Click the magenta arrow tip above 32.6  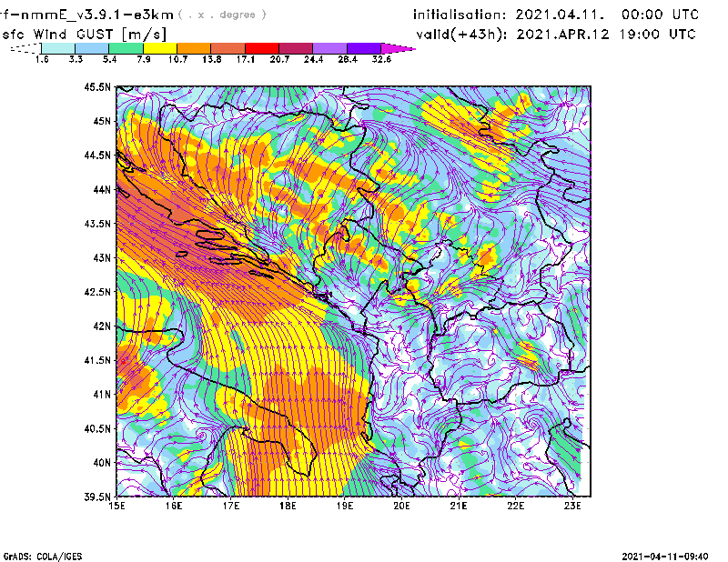[398, 48]
